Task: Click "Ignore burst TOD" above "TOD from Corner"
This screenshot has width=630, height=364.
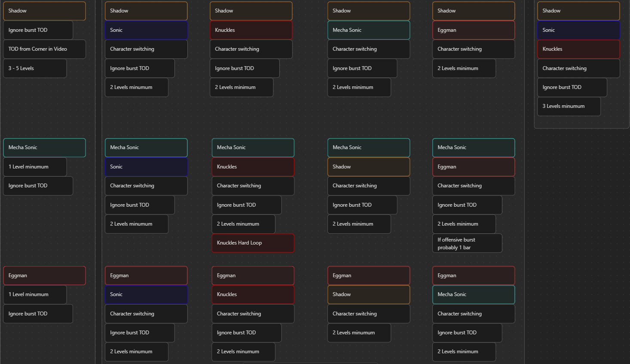Action: [38, 30]
